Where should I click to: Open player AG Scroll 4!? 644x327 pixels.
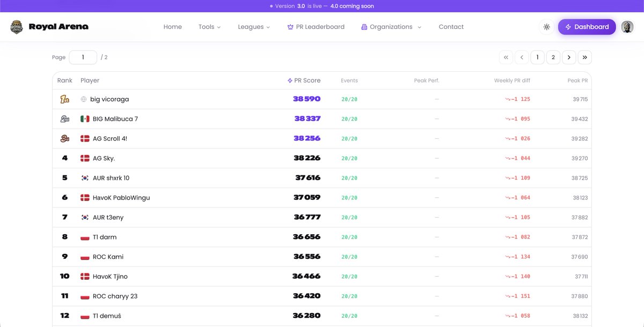coord(110,138)
